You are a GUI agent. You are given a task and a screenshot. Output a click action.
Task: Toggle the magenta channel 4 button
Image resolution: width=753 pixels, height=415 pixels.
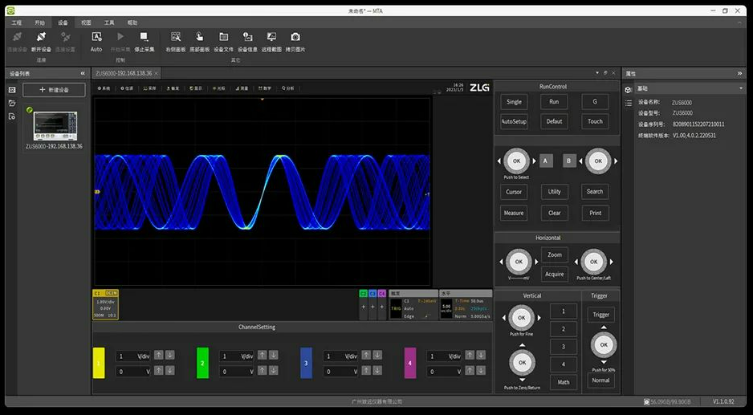410,363
